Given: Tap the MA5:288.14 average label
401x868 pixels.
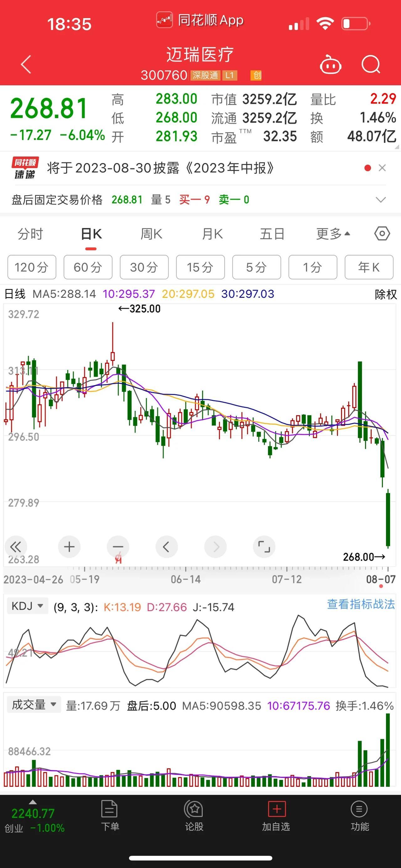Looking at the screenshot, I should click(x=64, y=294).
